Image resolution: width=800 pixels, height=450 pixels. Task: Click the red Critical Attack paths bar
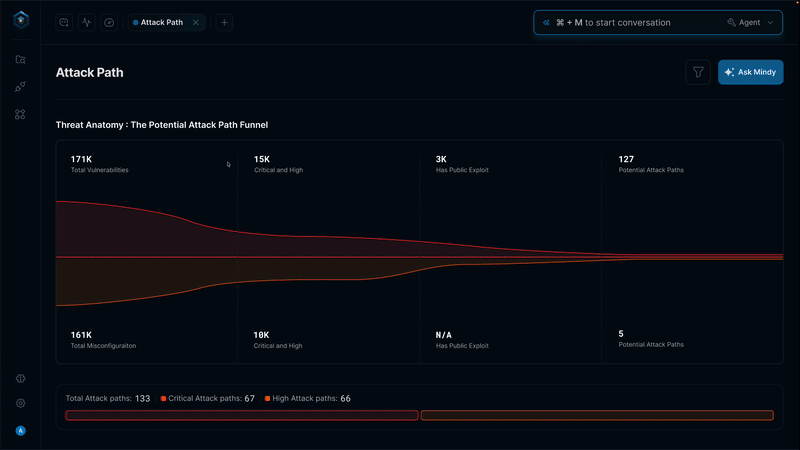[x=241, y=415]
